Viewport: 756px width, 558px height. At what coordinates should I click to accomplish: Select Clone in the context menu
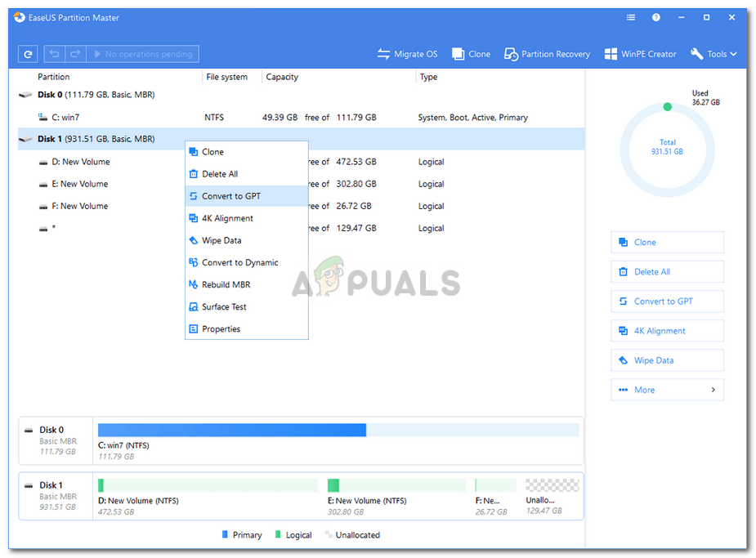[x=246, y=152]
